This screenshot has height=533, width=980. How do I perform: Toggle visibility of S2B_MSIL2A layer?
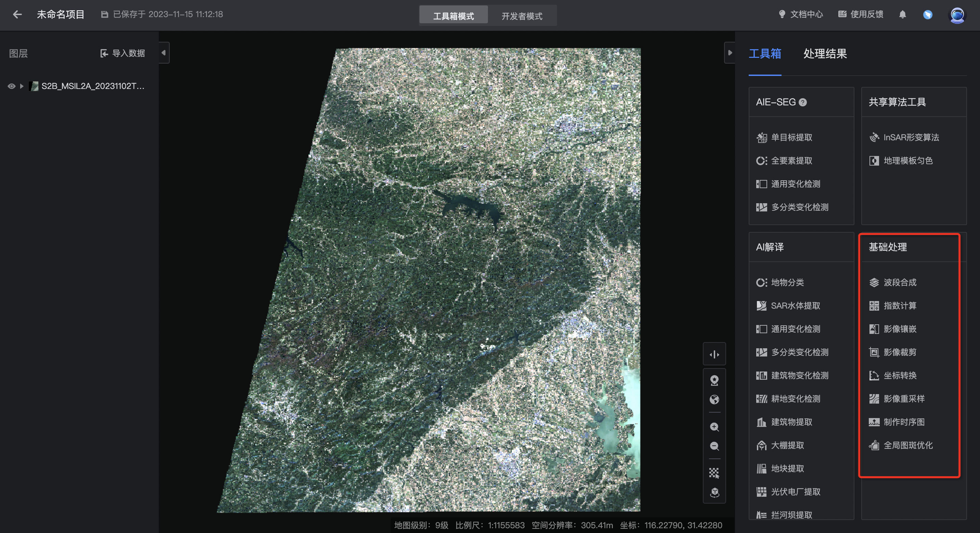pos(11,86)
